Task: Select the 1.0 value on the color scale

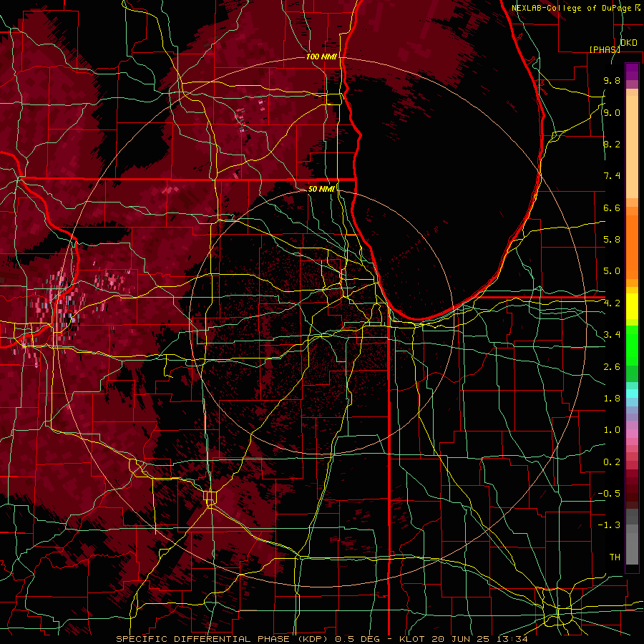Action: click(x=612, y=430)
